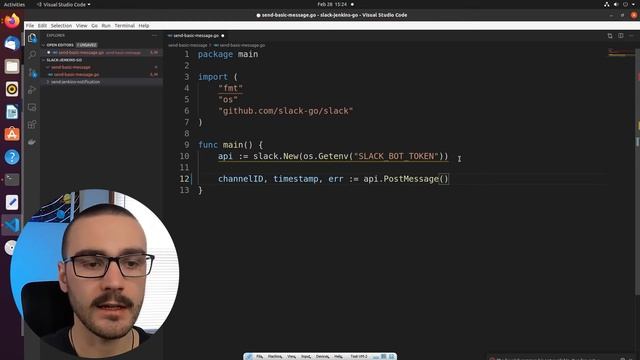The height and width of the screenshot is (360, 640).
Task: Select the send-basic-message.go editor tab
Action: (196, 36)
